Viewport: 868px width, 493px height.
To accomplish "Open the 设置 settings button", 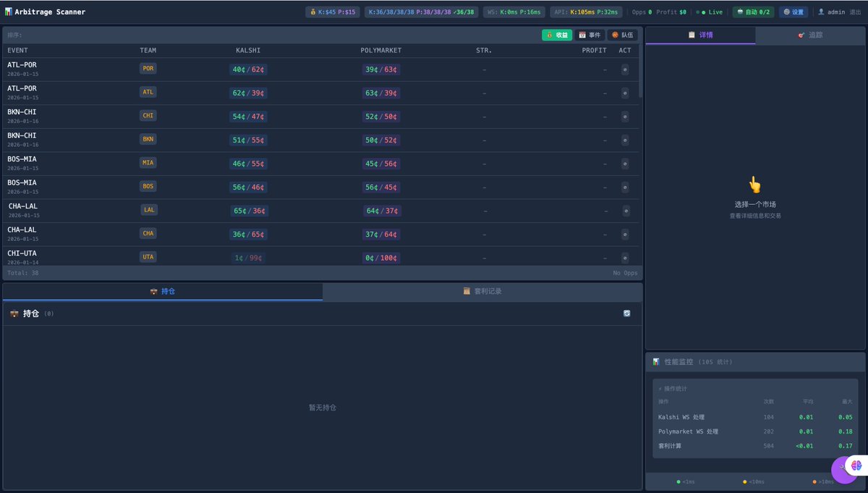I will click(x=793, y=12).
